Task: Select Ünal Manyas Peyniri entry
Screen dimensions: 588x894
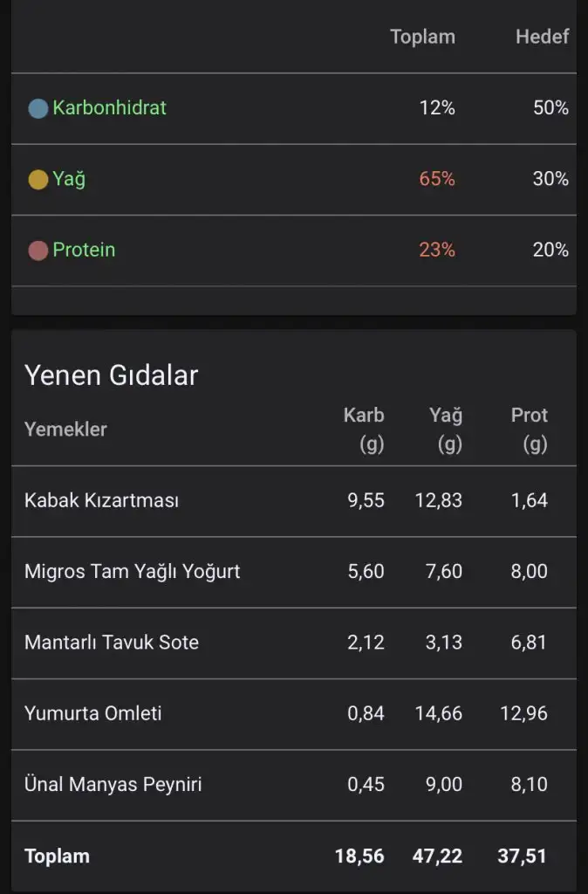Action: (113, 784)
